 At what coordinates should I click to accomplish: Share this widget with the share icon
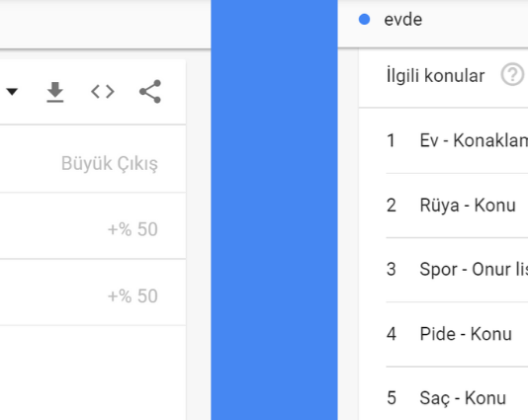coord(150,91)
